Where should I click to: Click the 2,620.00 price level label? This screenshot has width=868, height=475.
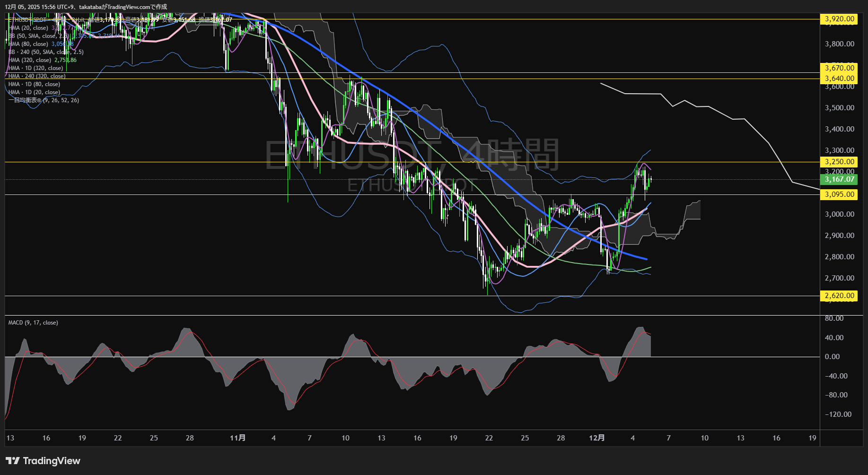[839, 296]
